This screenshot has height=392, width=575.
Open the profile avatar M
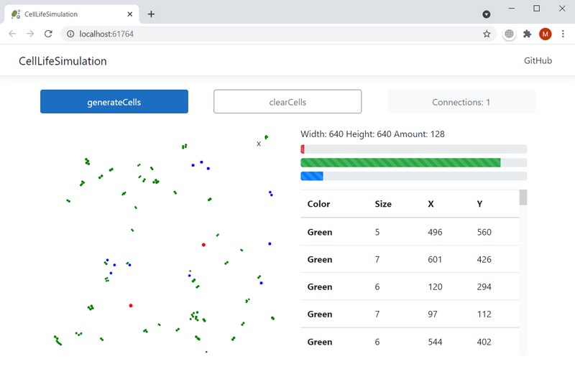[x=545, y=34]
